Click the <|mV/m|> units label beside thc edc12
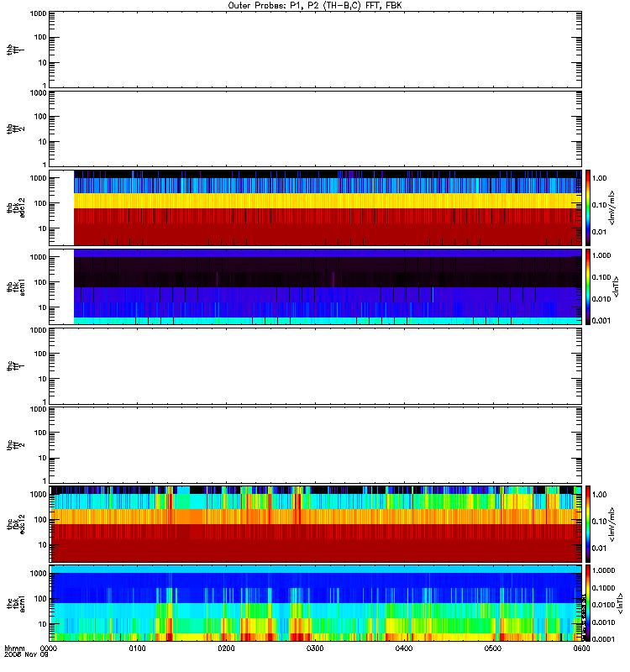The image size is (630, 672). 612,524
